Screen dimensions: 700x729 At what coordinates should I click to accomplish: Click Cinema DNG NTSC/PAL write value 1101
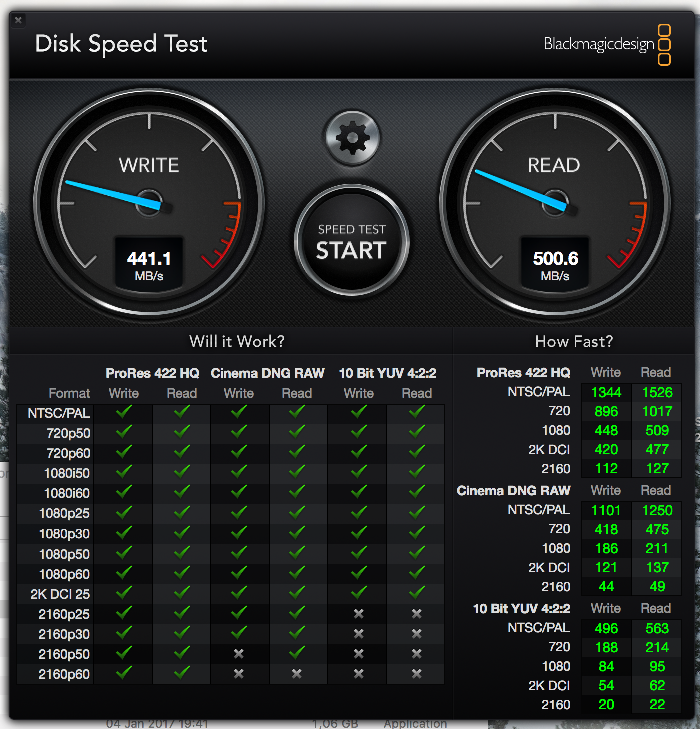[x=606, y=510]
